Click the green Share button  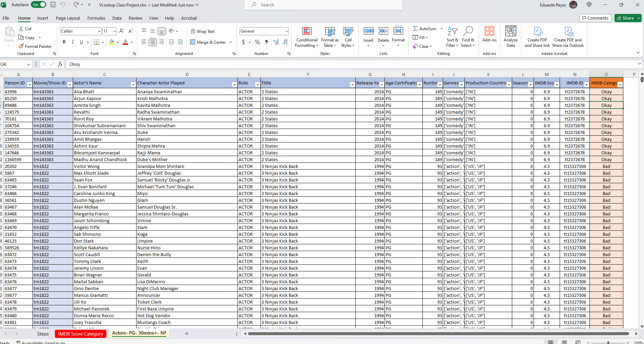click(x=625, y=18)
